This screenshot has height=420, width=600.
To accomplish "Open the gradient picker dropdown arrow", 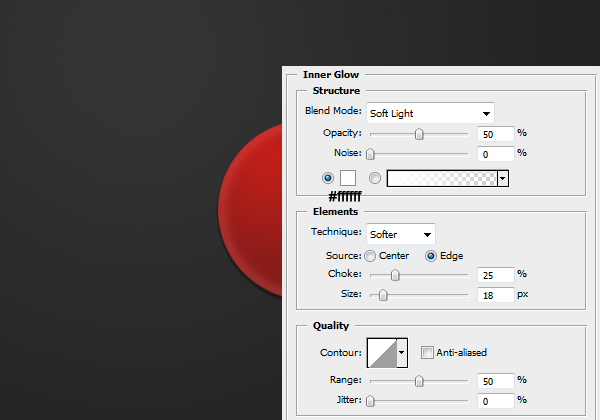I will [x=503, y=178].
